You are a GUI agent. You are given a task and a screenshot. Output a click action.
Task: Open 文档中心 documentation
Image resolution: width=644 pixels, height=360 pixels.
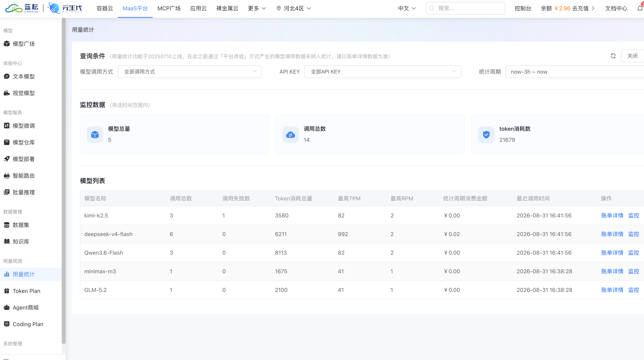click(616, 8)
